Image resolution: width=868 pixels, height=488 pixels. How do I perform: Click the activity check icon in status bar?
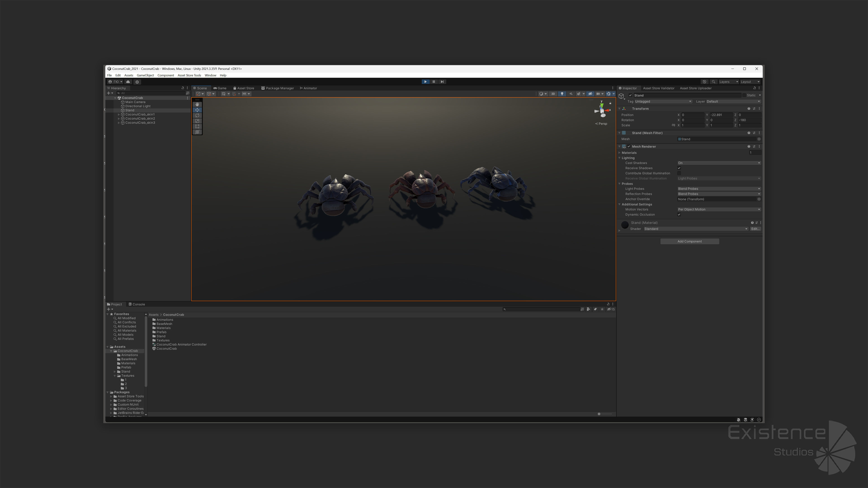759,420
